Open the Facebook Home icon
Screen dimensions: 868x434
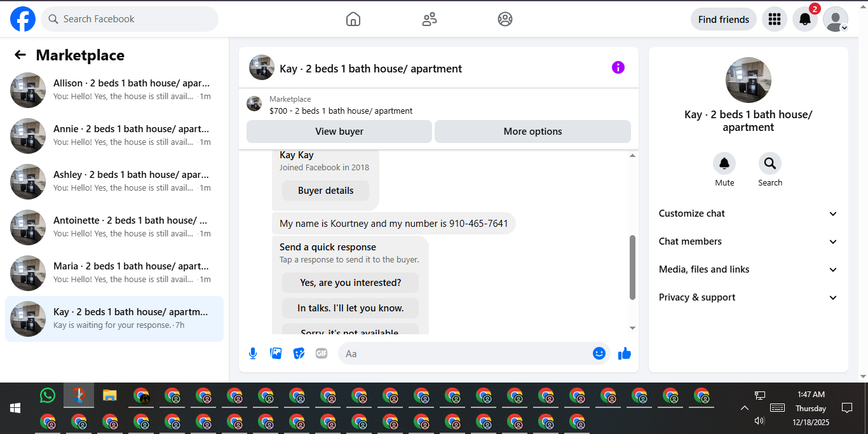tap(353, 19)
